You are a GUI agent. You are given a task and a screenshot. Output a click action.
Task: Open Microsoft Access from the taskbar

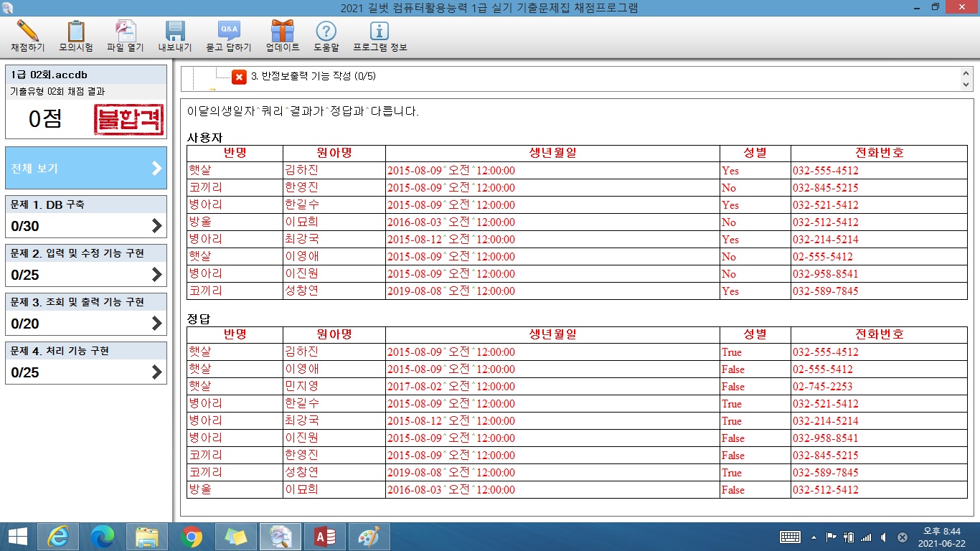tap(325, 537)
